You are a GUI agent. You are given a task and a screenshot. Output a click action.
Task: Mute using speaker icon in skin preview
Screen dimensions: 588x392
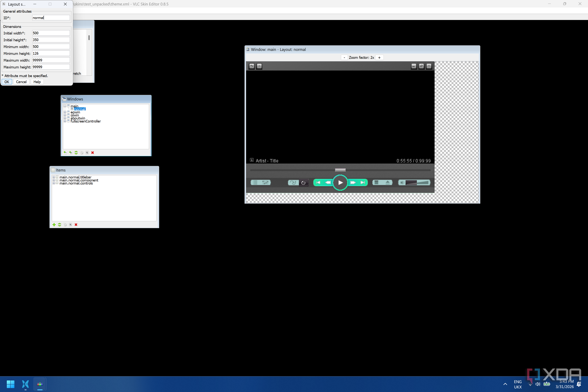402,182
